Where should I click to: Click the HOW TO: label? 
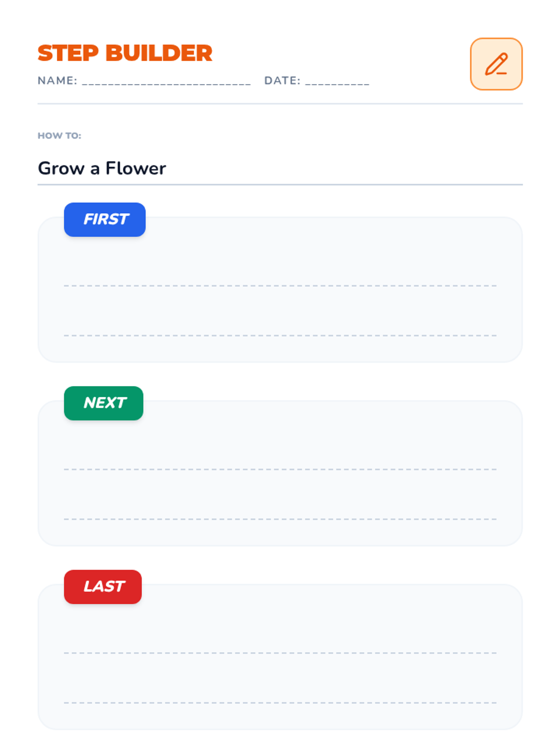[59, 136]
